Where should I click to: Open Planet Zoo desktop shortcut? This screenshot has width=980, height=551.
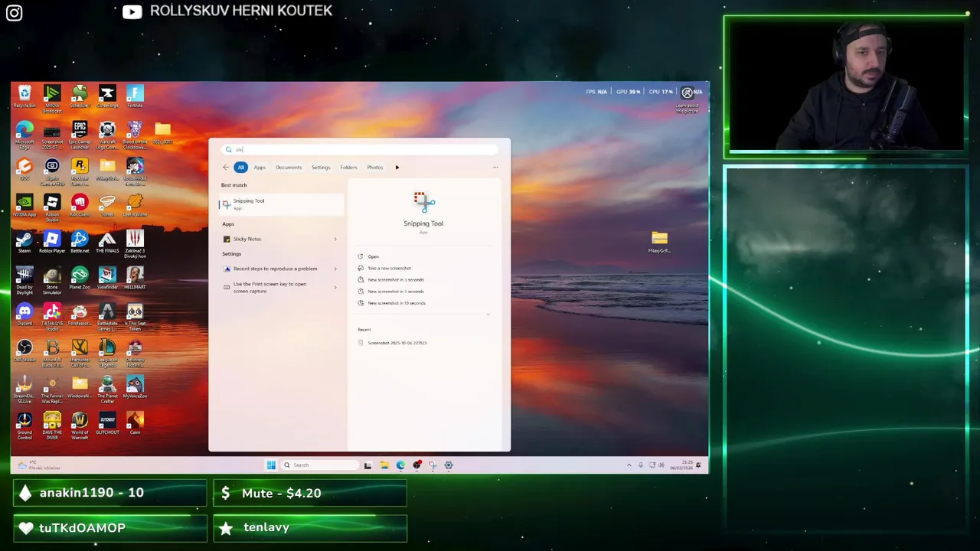(x=80, y=279)
